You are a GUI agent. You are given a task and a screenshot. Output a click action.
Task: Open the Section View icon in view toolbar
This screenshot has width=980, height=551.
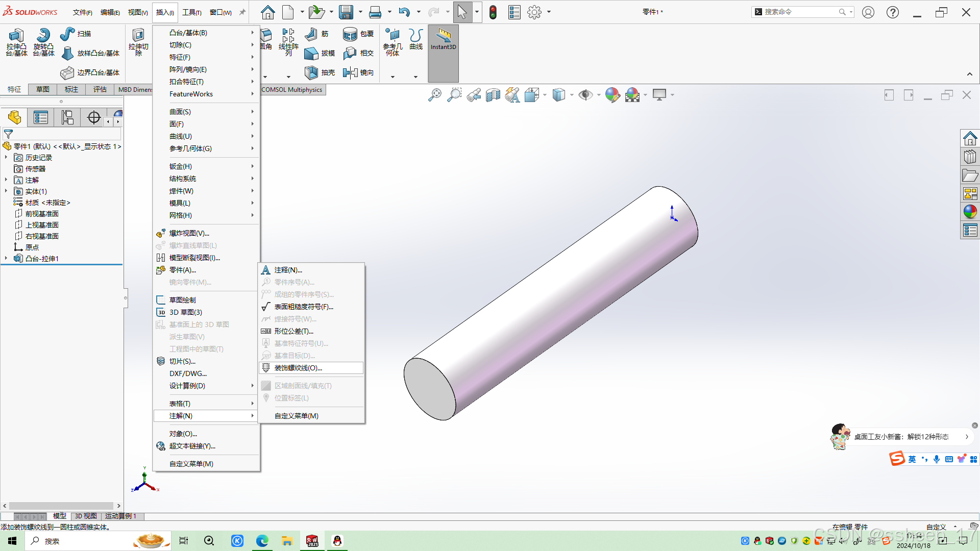[x=493, y=95]
